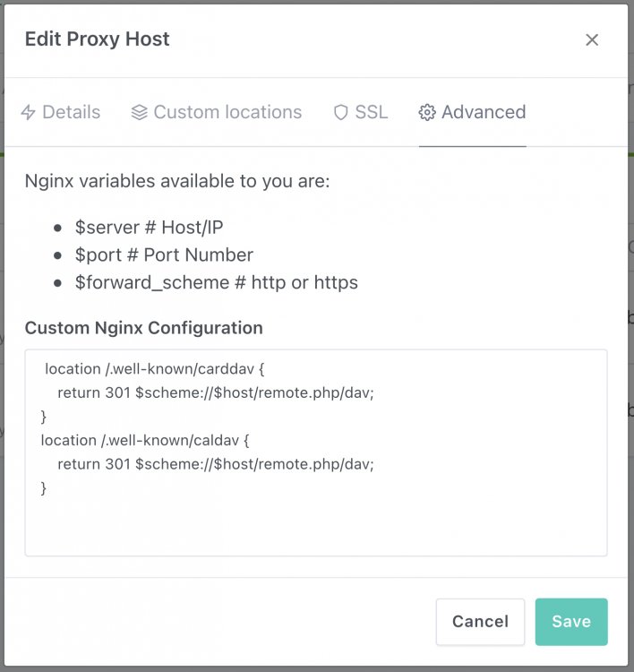The height and width of the screenshot is (672, 634).
Task: Click the first return 301 line
Action: click(216, 392)
